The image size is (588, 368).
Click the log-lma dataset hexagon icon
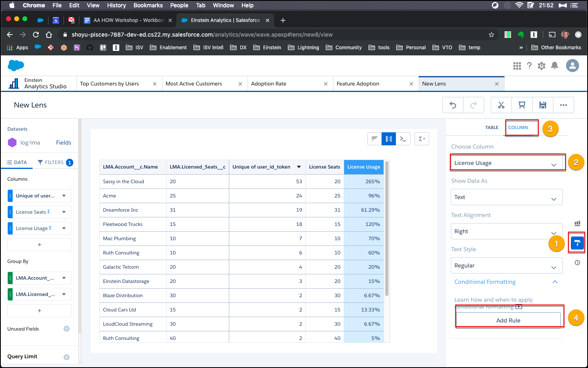coord(12,142)
